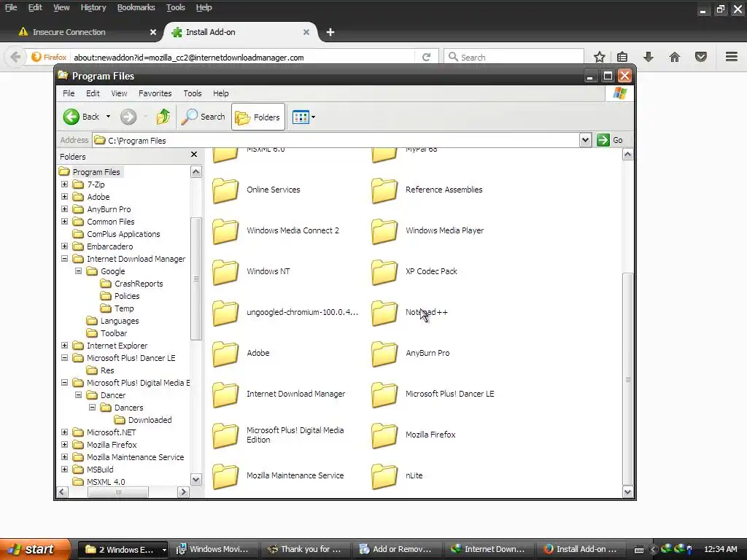747x560 pixels.
Task: Expand Internet Explorer tree node
Action: 65,345
